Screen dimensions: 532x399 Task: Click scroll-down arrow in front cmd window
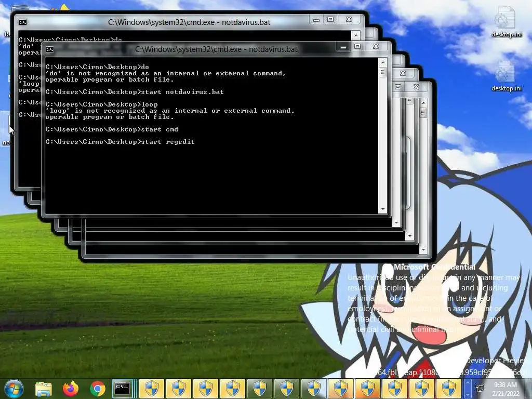point(383,209)
